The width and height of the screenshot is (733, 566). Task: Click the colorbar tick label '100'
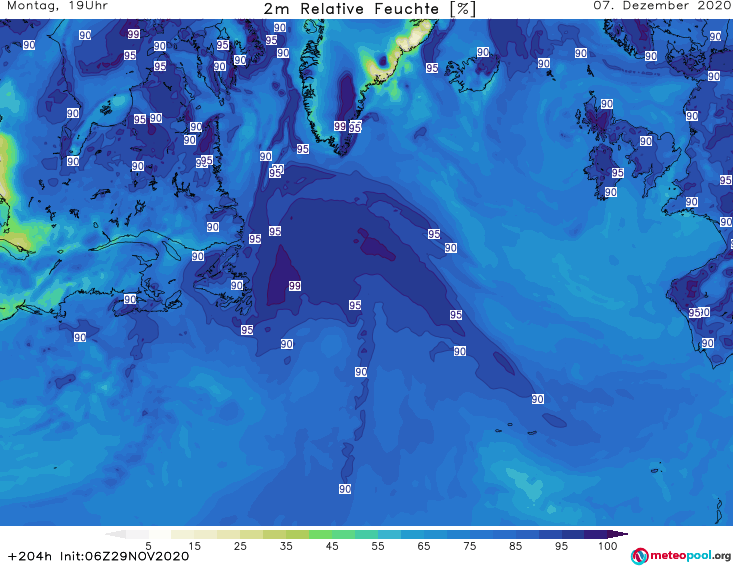pos(608,546)
